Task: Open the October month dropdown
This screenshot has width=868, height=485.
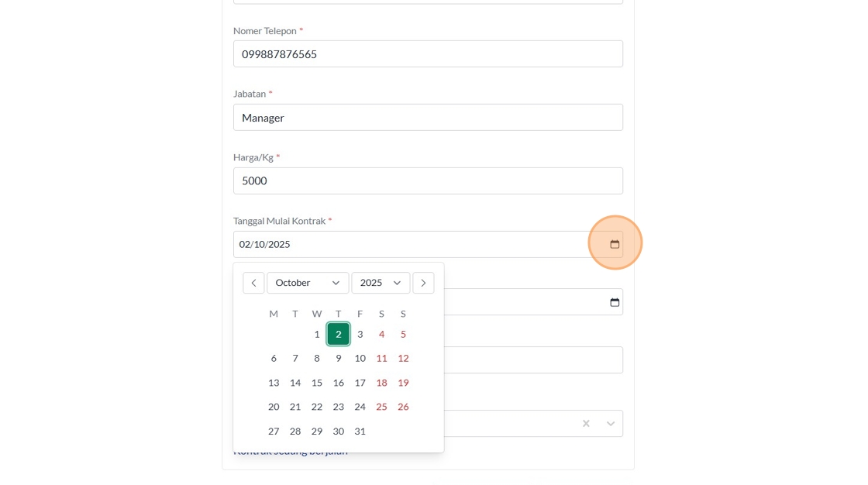Action: [308, 283]
